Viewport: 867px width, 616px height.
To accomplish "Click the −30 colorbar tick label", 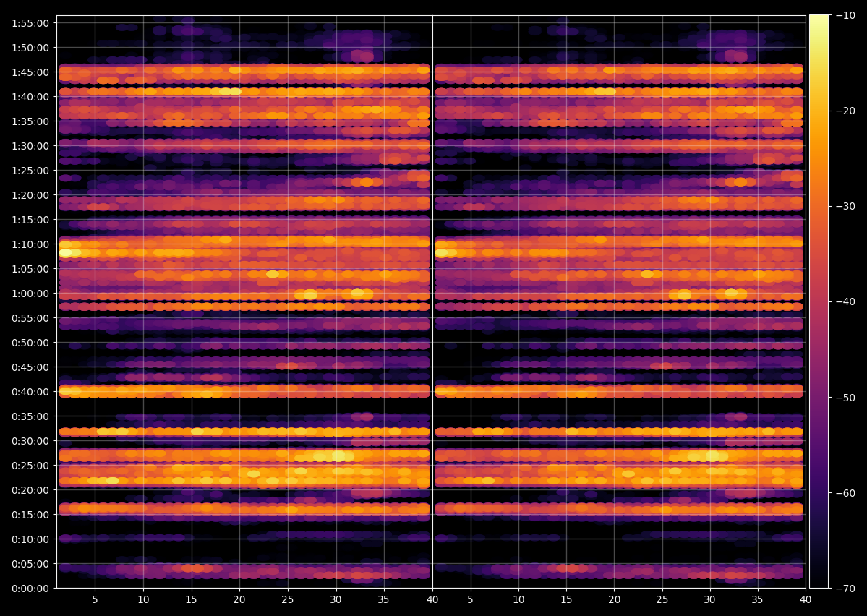I will 845,206.
